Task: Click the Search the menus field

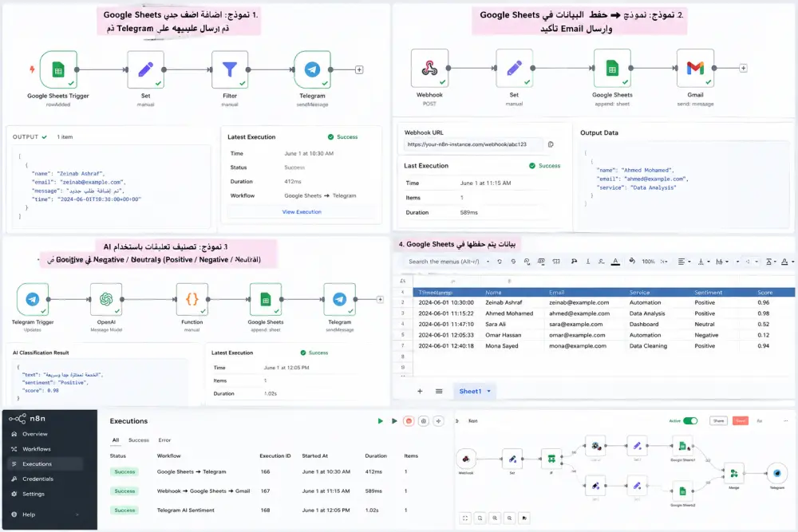Action: click(444, 262)
